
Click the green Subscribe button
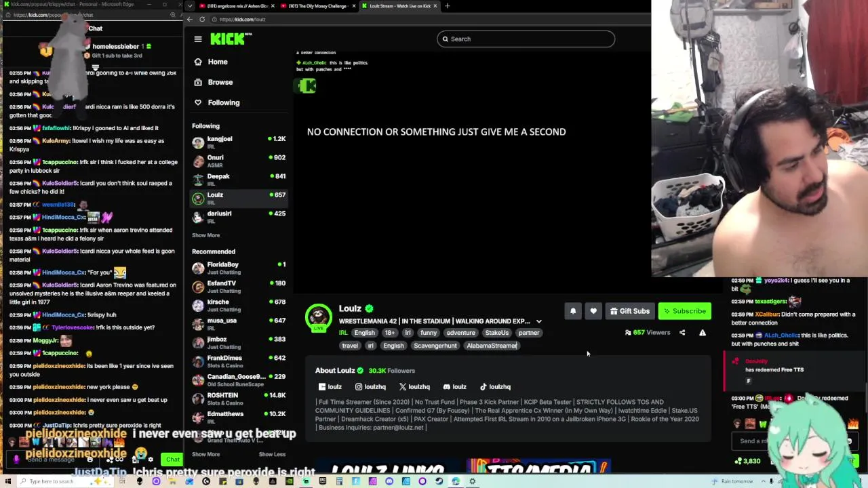685,311
